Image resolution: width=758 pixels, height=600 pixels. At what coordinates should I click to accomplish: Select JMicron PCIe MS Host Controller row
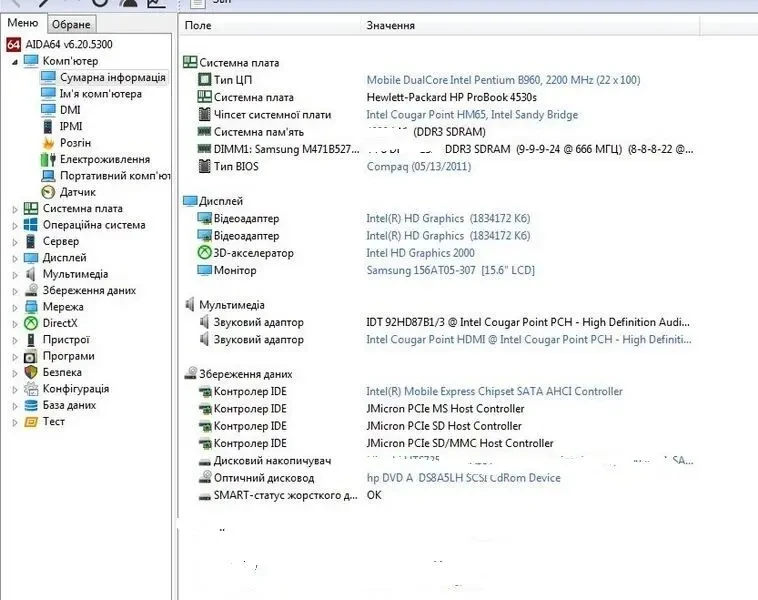[445, 409]
